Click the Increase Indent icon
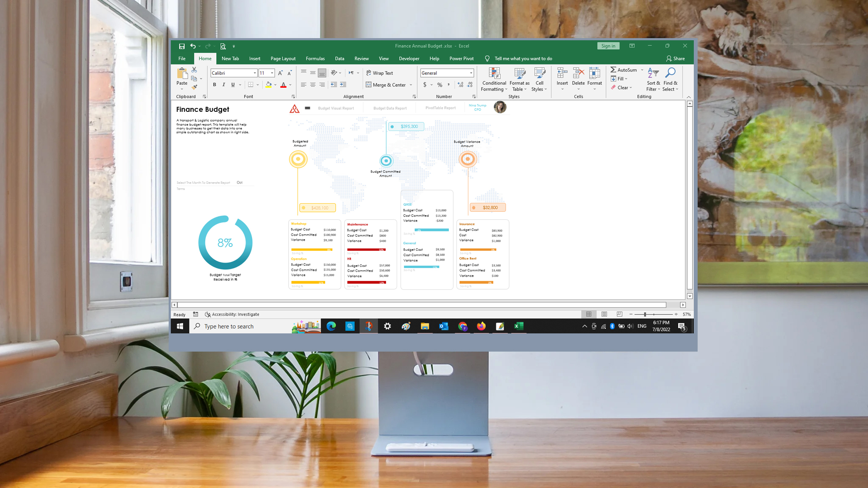 (343, 85)
